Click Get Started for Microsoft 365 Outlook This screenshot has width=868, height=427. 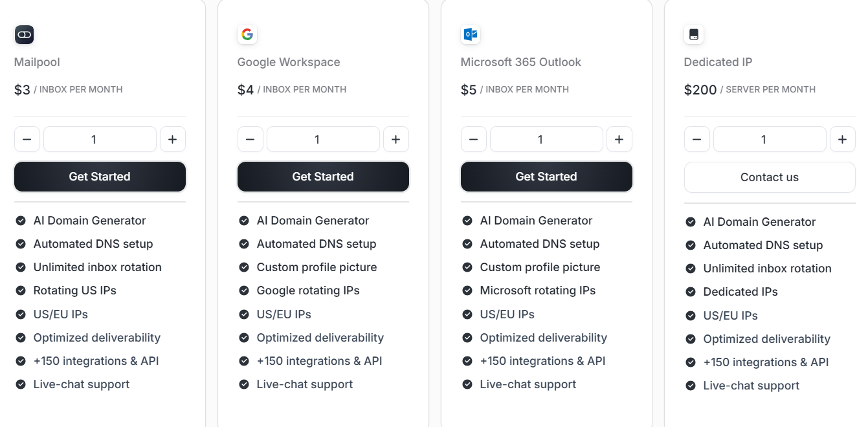[x=546, y=176]
